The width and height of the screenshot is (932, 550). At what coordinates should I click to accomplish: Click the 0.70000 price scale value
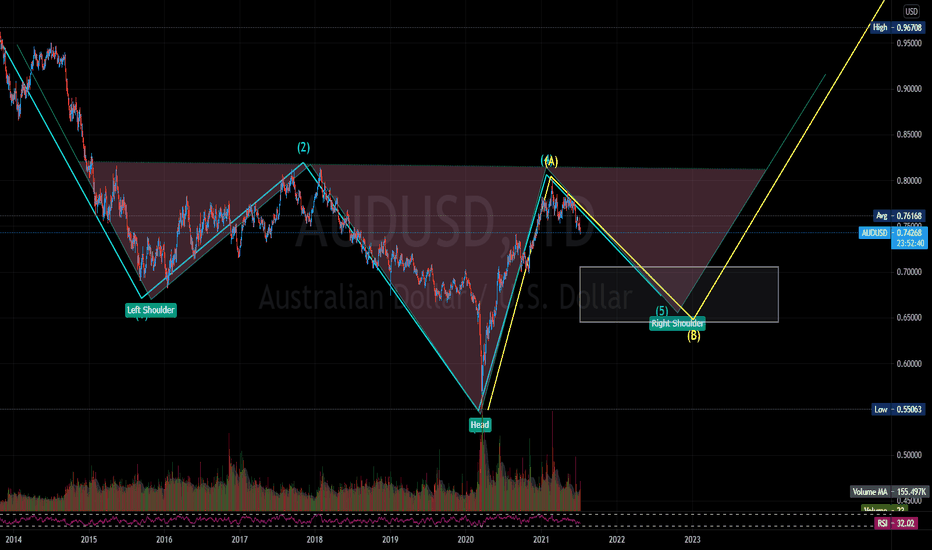pyautogui.click(x=909, y=272)
